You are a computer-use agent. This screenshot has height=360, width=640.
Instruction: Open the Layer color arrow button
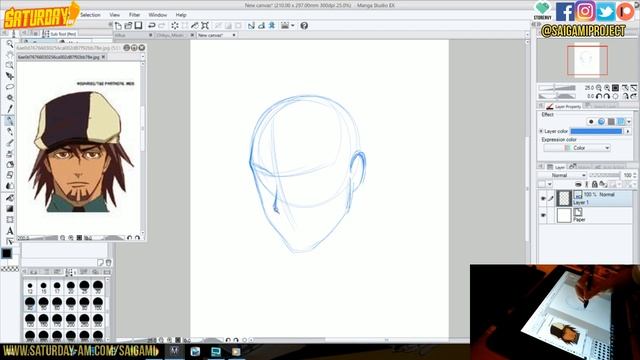(628, 131)
